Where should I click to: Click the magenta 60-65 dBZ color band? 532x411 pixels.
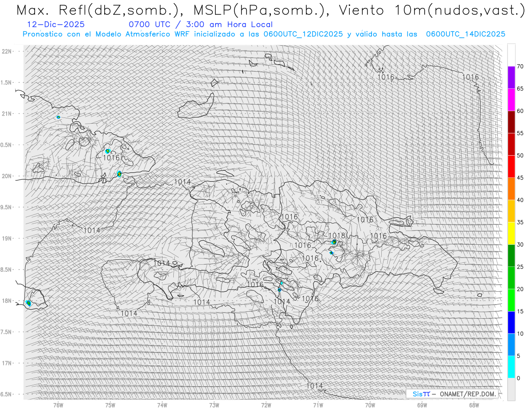point(511,100)
